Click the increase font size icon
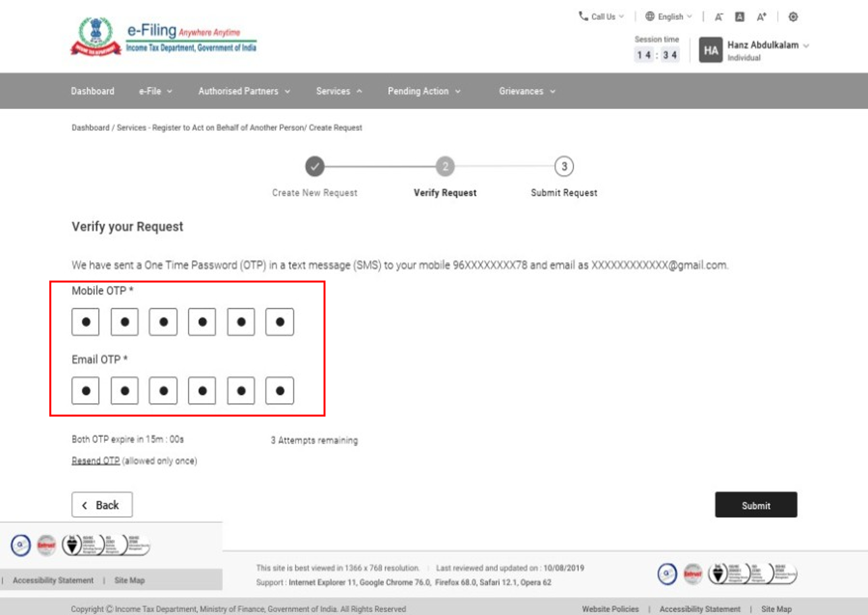 pyautogui.click(x=761, y=17)
